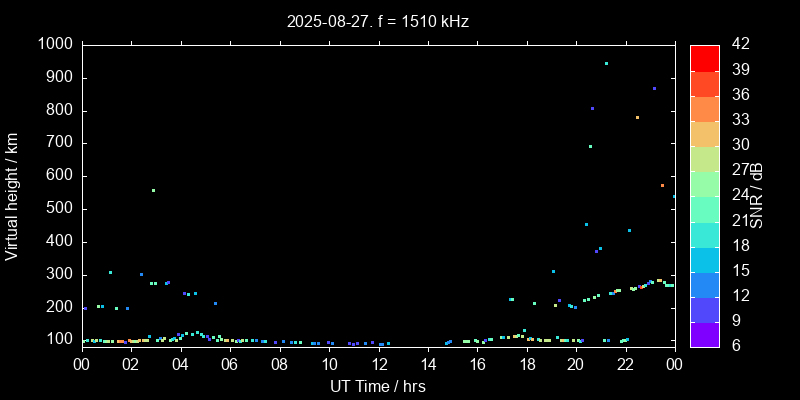Pick the orange 33–36 dB colorbar band
The height and width of the screenshot is (400, 800).
(704, 108)
